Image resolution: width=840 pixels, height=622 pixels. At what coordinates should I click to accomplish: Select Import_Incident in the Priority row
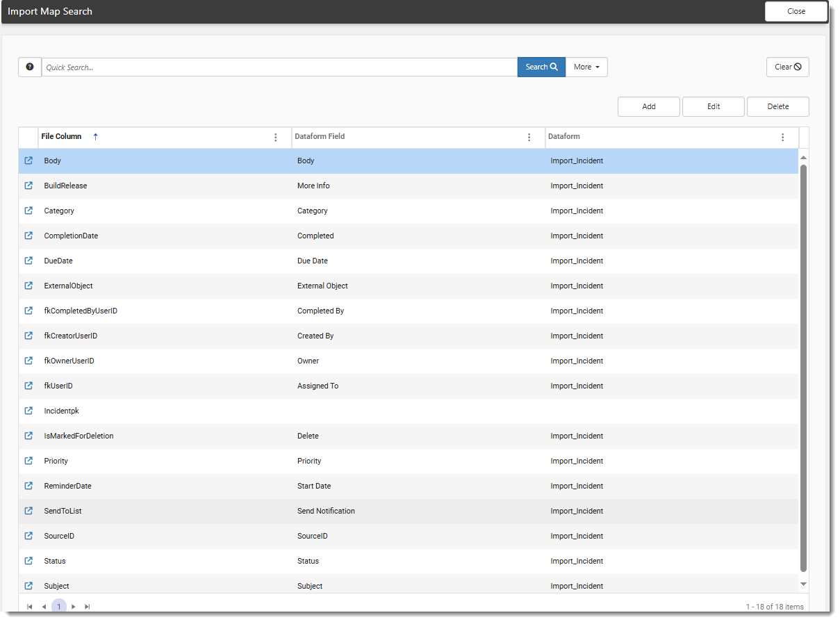pos(577,461)
